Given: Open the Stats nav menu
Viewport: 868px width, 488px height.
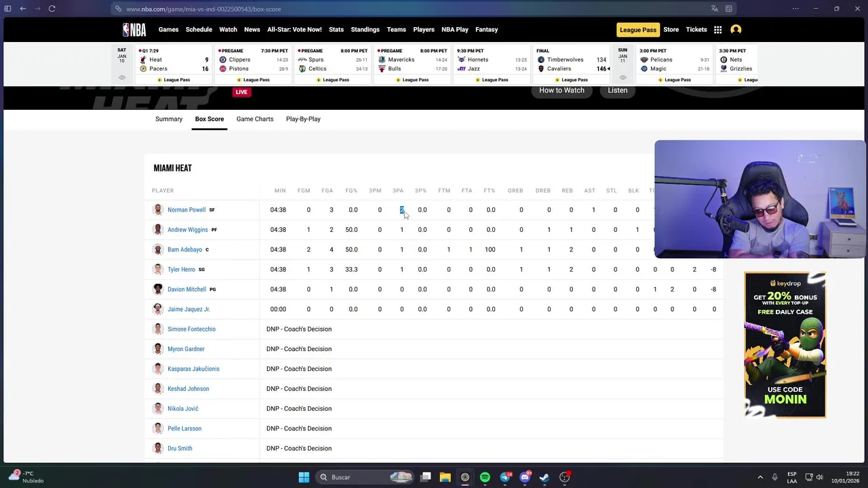Looking at the screenshot, I should (x=336, y=30).
